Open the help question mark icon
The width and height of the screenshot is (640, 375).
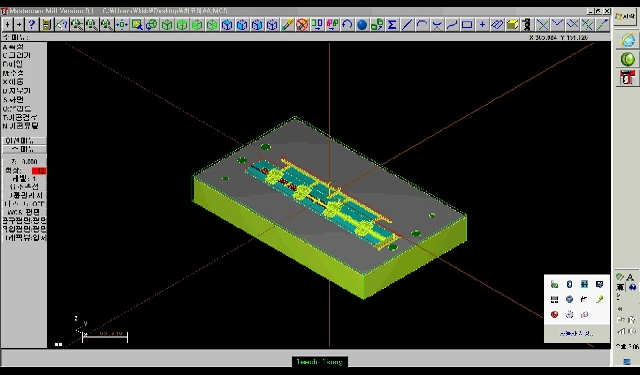[x=32, y=24]
